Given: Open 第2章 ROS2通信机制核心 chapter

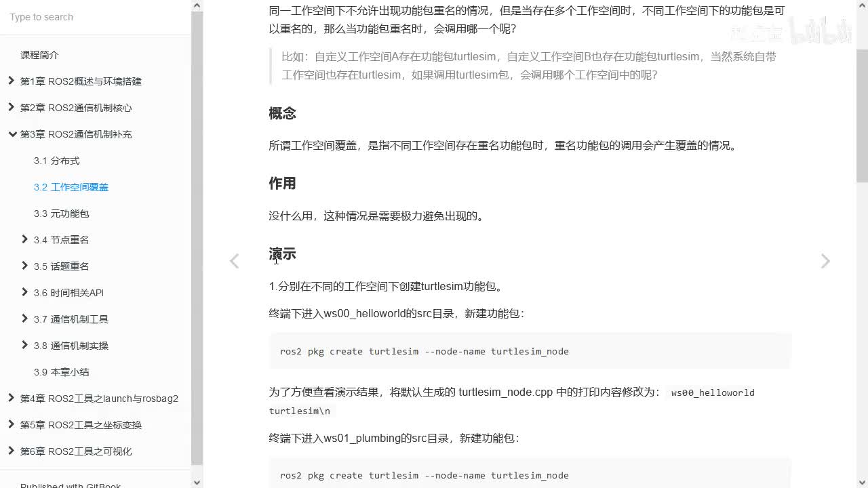Looking at the screenshot, I should click(76, 108).
